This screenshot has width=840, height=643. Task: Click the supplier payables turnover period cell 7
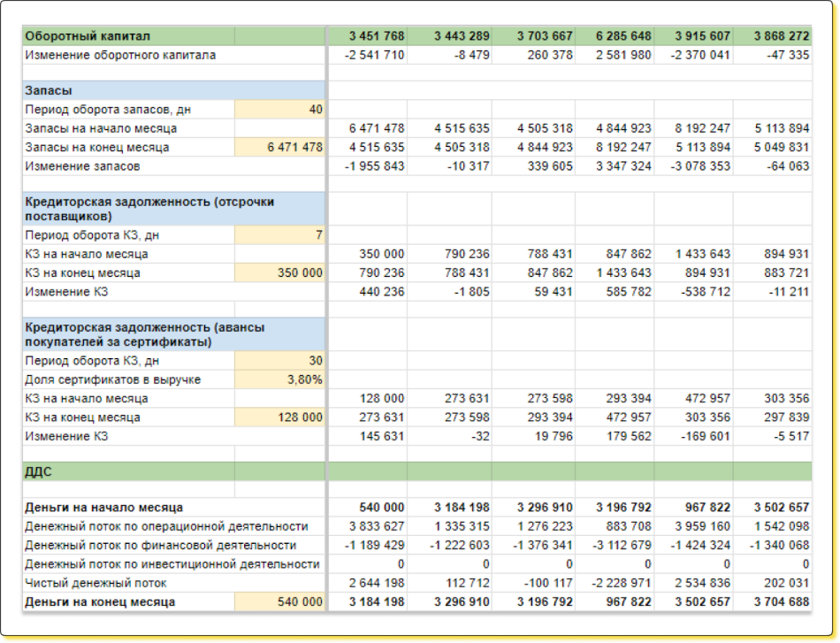pos(279,234)
